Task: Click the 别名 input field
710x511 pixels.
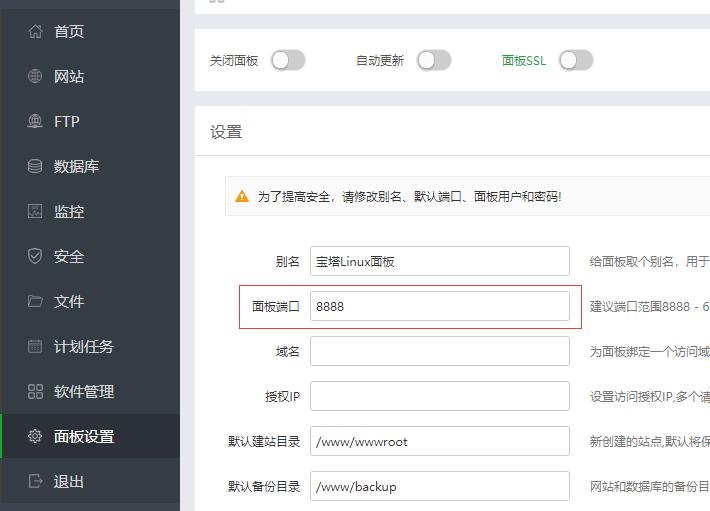Action: (x=439, y=262)
